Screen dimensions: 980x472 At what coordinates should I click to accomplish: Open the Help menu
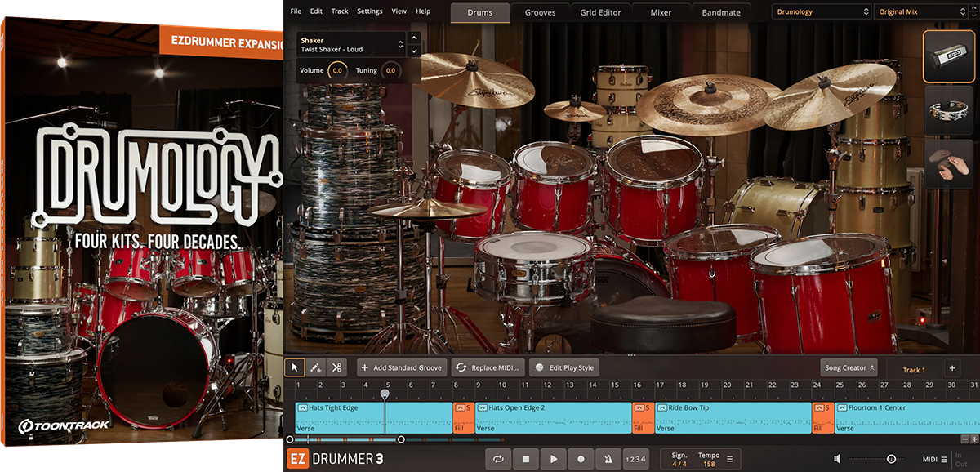click(423, 11)
